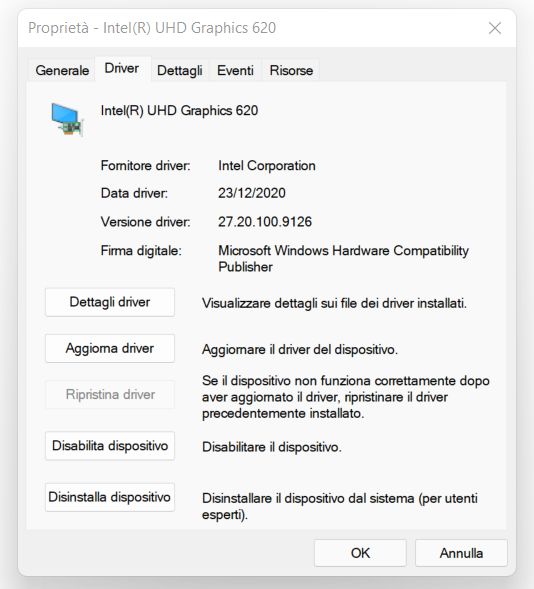Click 'Disabilitare il dispositivo' description
Viewport: 534px width, 589px height.
click(x=272, y=447)
